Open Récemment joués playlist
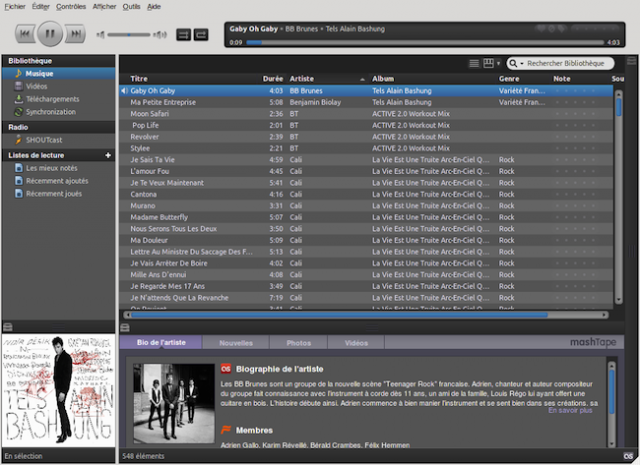The width and height of the screenshot is (640, 465). point(58,194)
